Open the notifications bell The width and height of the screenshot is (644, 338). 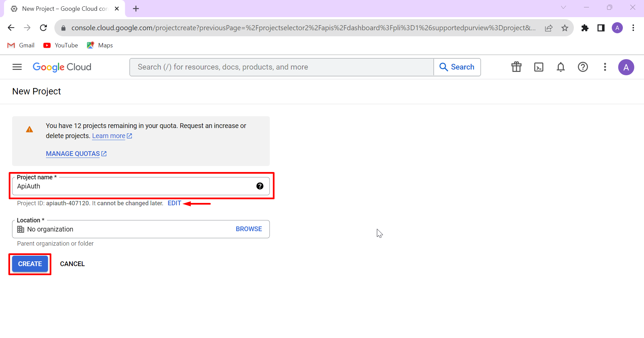(x=561, y=67)
